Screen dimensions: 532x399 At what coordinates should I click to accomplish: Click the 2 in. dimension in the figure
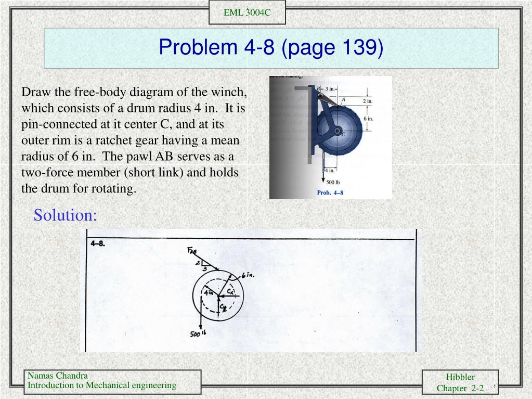pos(368,101)
